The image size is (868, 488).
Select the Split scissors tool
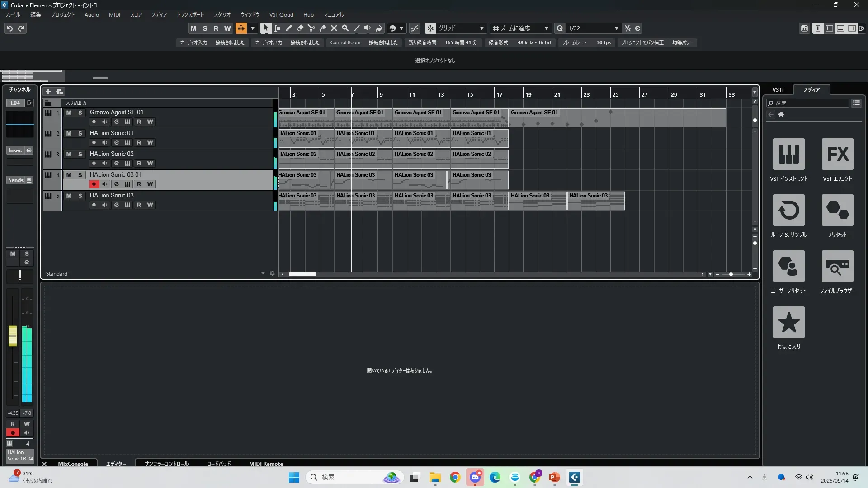click(x=311, y=28)
